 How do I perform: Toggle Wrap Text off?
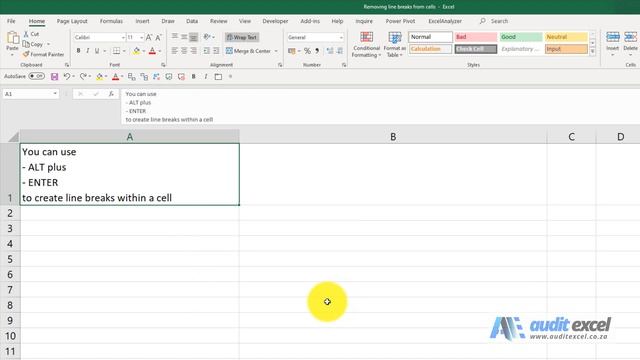[x=242, y=37]
